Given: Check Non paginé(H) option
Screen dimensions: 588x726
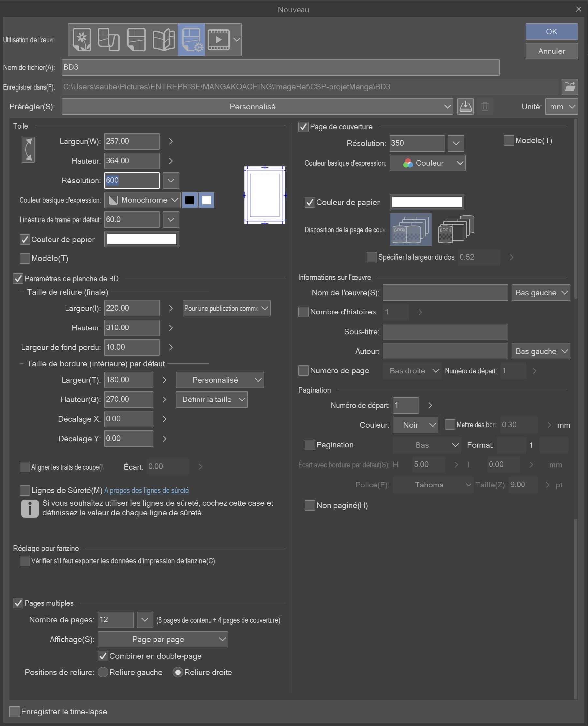Looking at the screenshot, I should tap(310, 505).
